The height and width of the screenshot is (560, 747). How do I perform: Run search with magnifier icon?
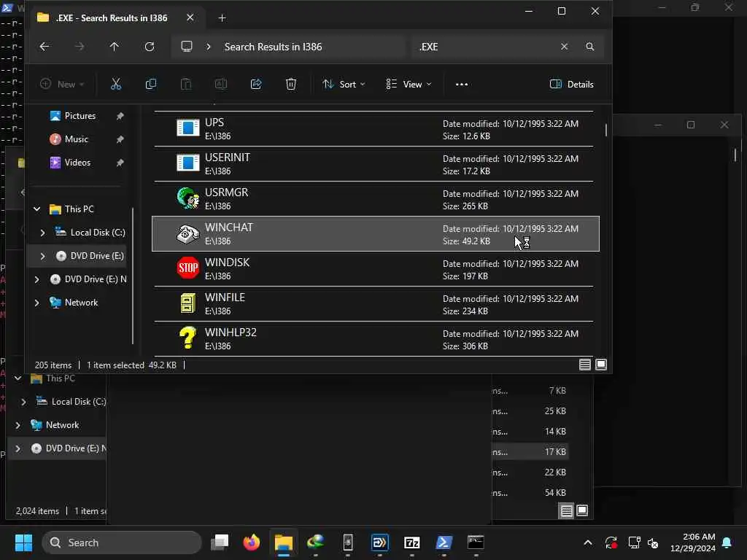[589, 47]
